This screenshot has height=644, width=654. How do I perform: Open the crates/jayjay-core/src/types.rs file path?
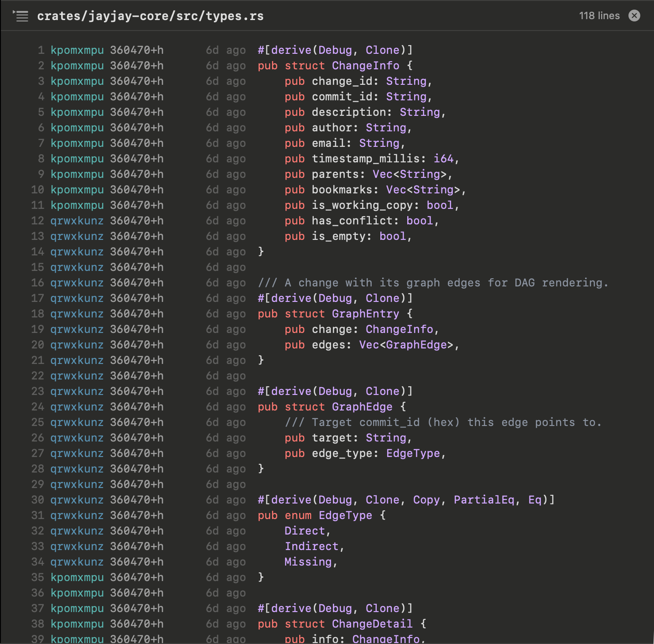(150, 16)
